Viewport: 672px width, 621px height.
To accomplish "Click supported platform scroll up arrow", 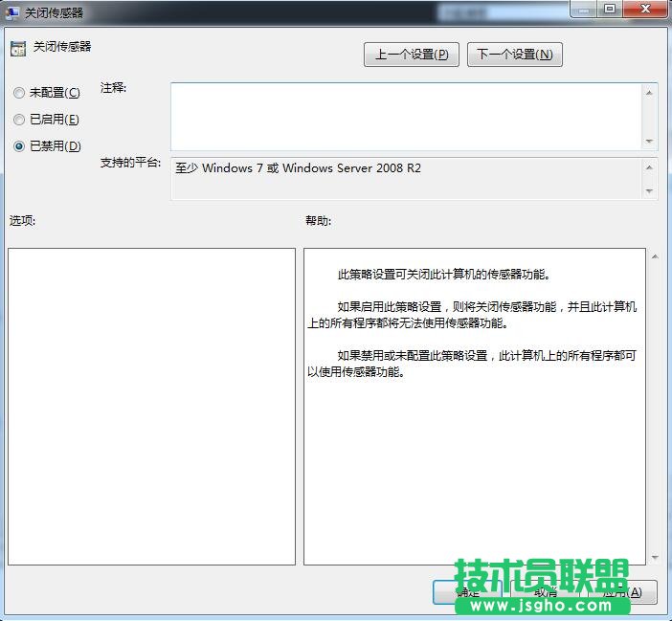I will (649, 167).
